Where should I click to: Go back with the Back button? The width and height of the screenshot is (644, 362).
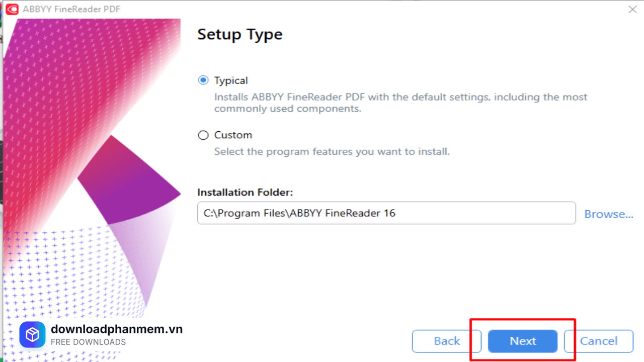(x=447, y=341)
